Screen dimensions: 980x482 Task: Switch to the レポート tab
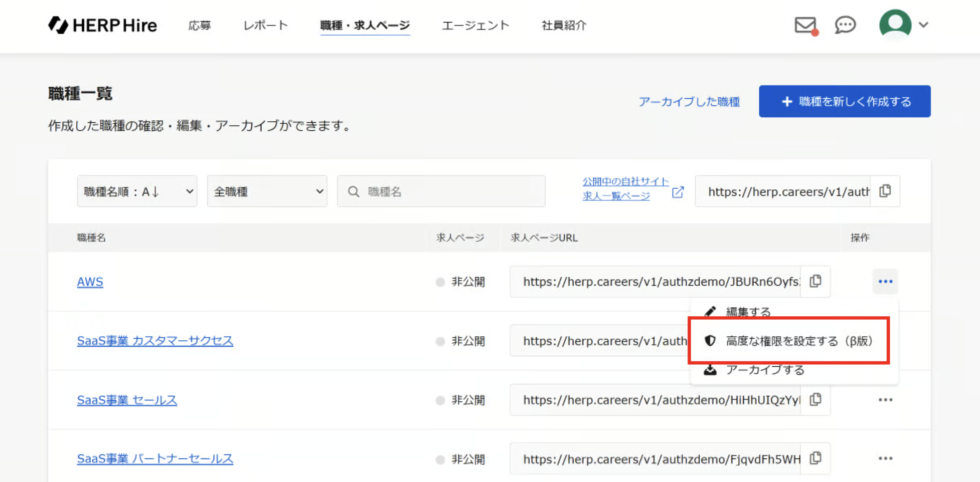tap(265, 26)
